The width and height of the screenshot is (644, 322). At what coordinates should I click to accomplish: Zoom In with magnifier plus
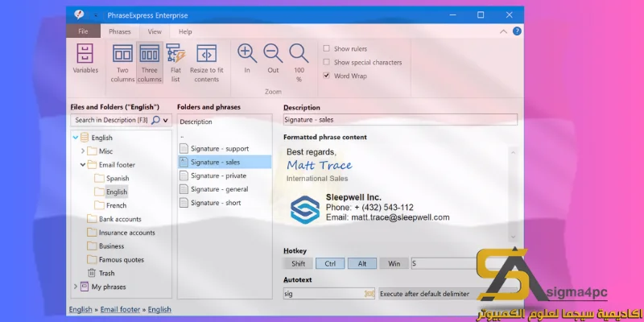click(247, 53)
